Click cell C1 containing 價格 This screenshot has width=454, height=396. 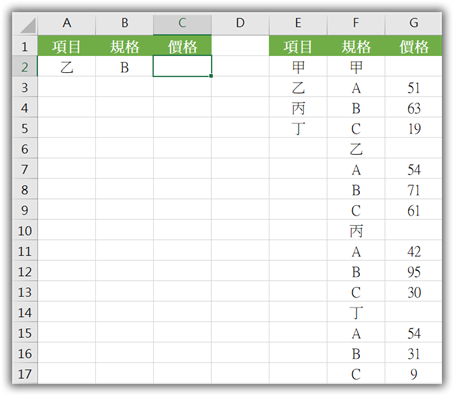[x=182, y=46]
